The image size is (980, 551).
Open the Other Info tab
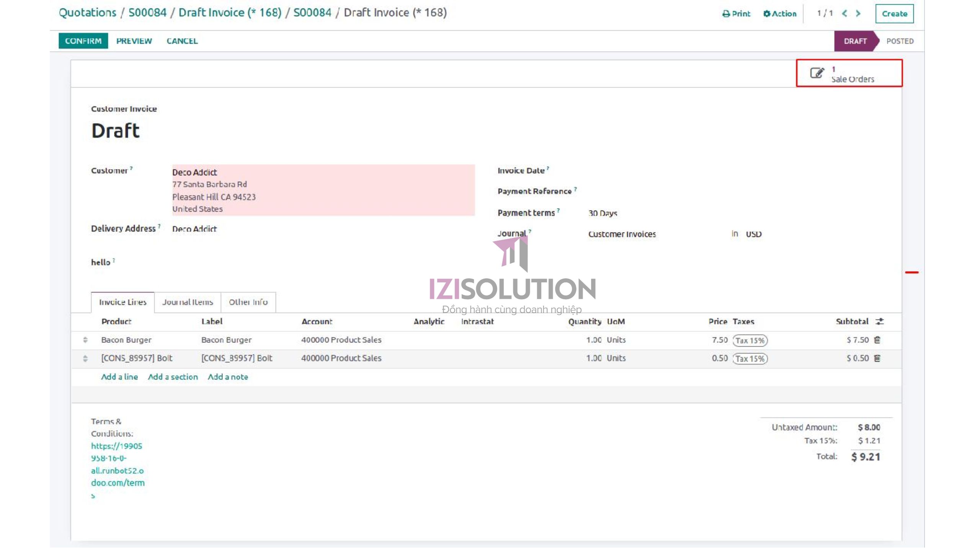[x=248, y=302]
